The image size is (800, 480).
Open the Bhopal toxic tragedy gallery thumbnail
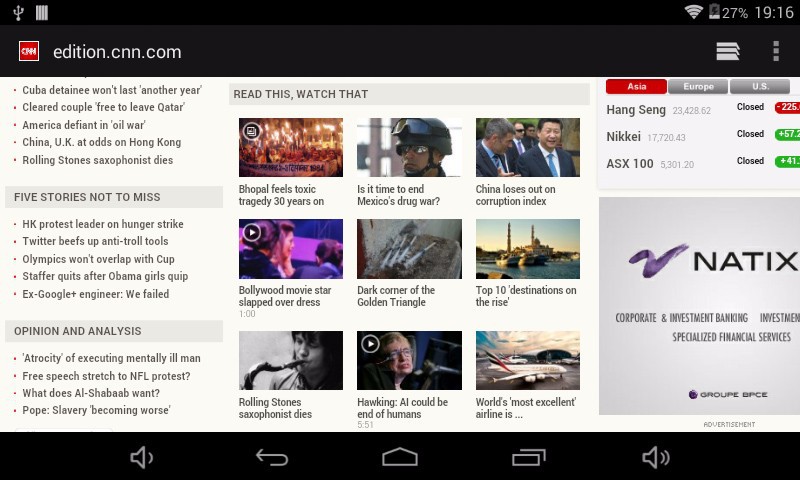(290, 147)
